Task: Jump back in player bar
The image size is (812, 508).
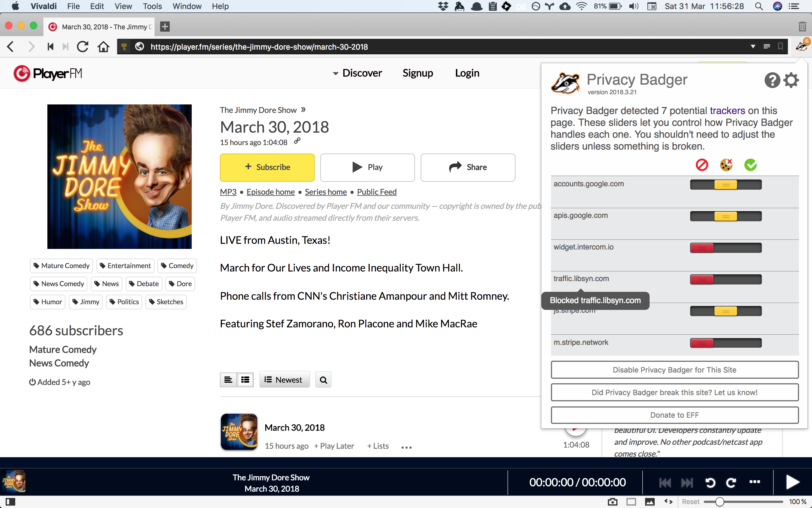Action: pyautogui.click(x=710, y=483)
